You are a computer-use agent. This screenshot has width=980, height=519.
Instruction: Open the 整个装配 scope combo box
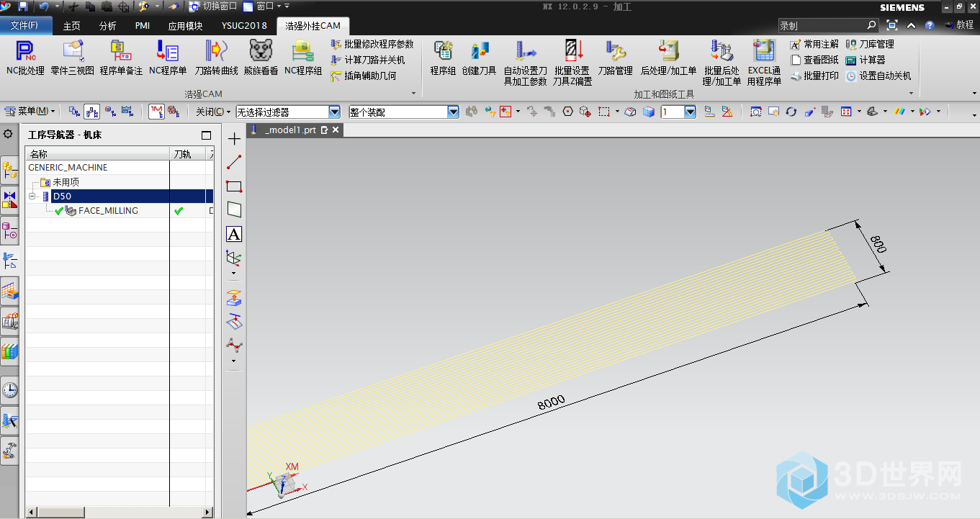404,112
